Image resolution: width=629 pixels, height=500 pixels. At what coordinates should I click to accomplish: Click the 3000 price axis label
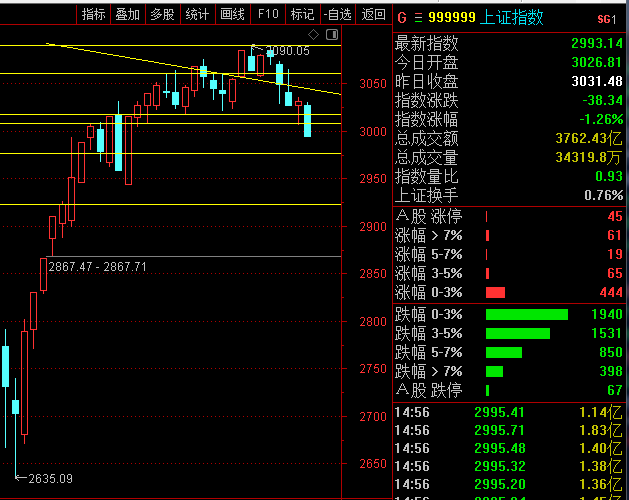point(373,132)
